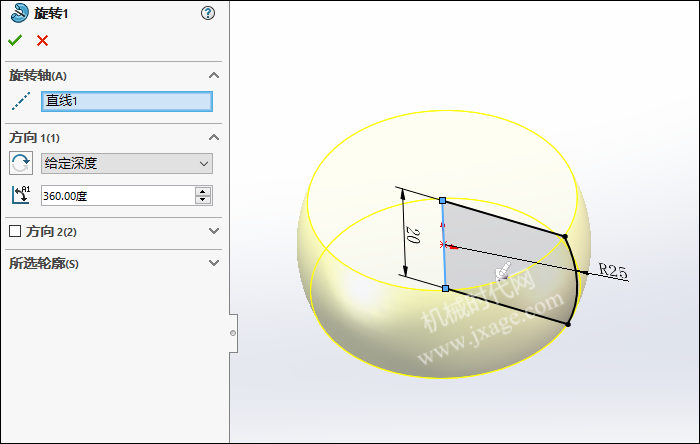700x444 pixels.
Task: Increase the angle with the up spinner
Action: point(203,191)
